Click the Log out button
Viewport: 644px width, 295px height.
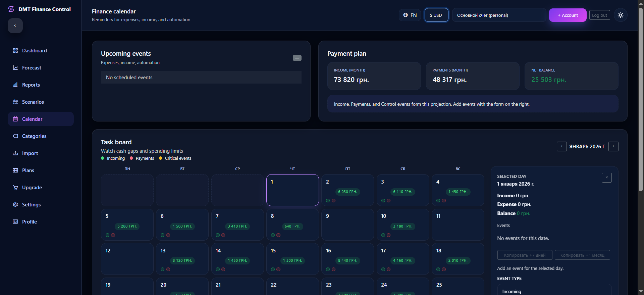pyautogui.click(x=600, y=15)
